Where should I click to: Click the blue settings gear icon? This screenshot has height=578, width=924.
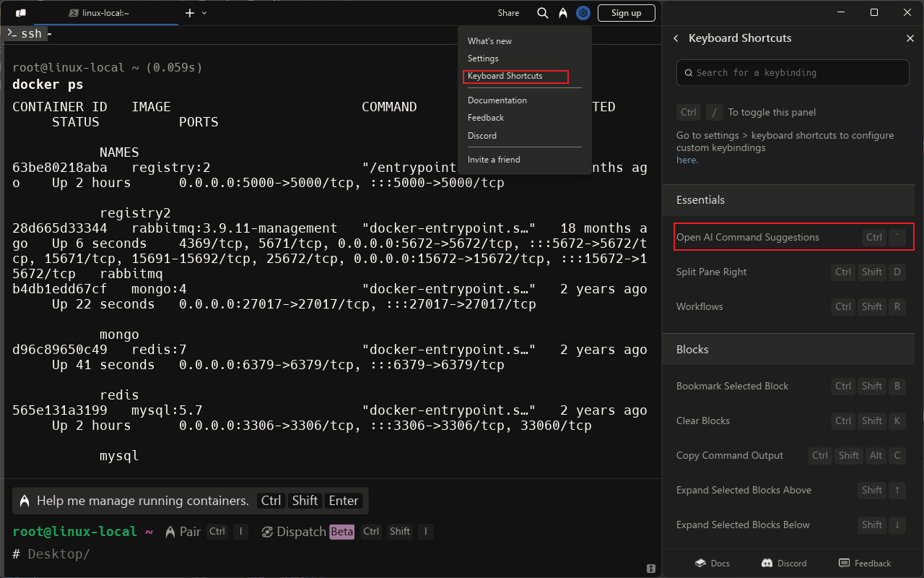click(583, 13)
